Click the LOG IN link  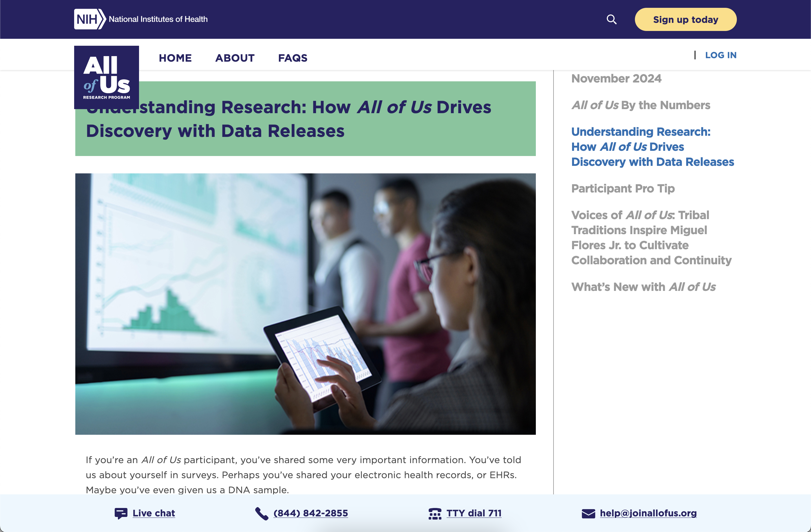(720, 55)
